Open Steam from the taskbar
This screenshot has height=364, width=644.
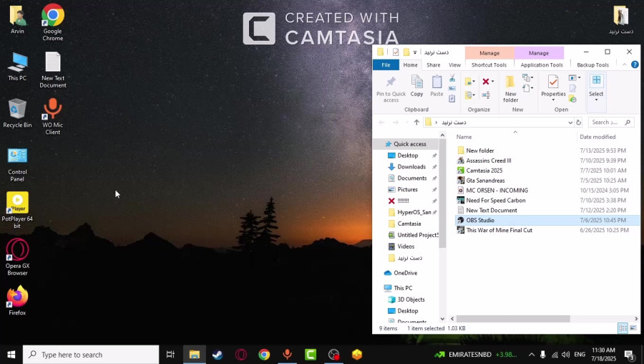click(218, 355)
